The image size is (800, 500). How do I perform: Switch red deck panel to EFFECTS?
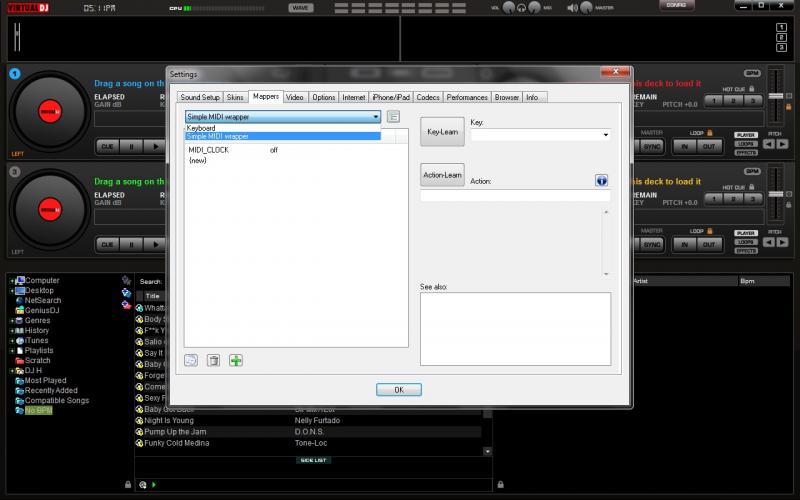746,153
